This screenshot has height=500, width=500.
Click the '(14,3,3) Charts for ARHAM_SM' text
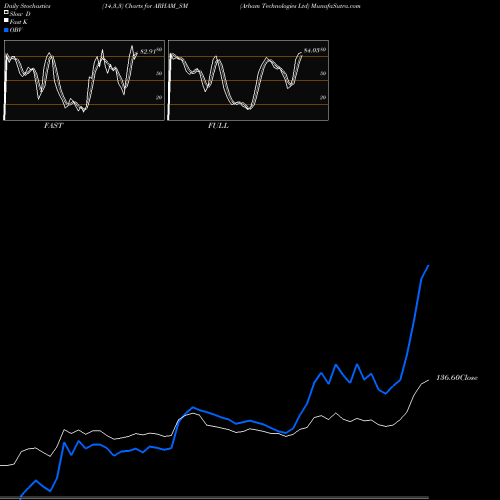[145, 6]
